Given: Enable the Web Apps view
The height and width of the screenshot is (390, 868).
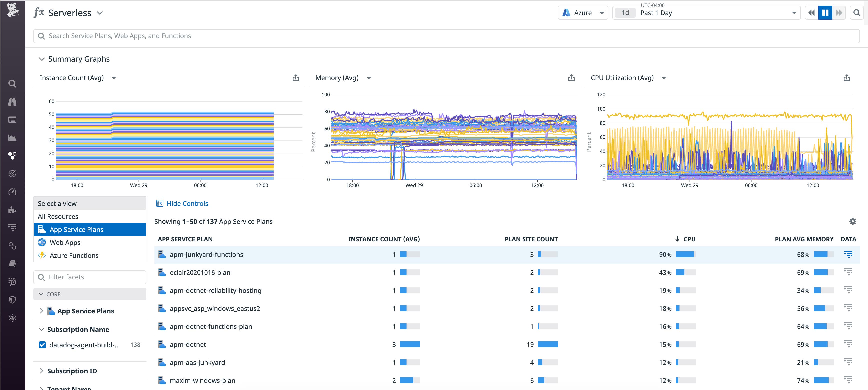Looking at the screenshot, I should click(x=65, y=242).
